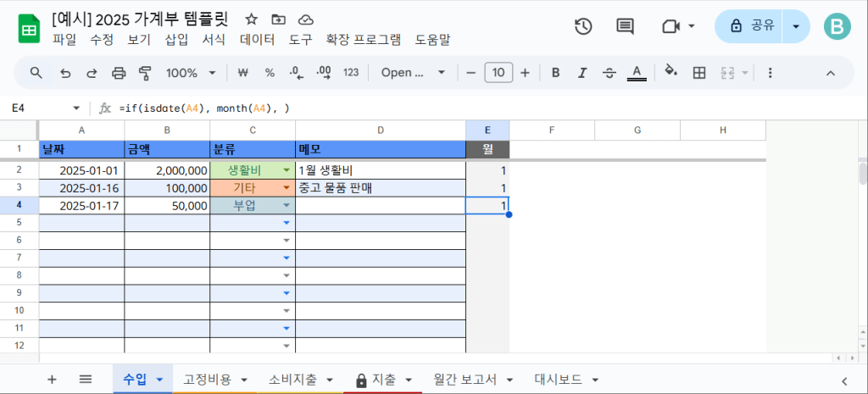This screenshot has height=394, width=868.
Task: Open the font family dropdown
Action: tap(412, 73)
